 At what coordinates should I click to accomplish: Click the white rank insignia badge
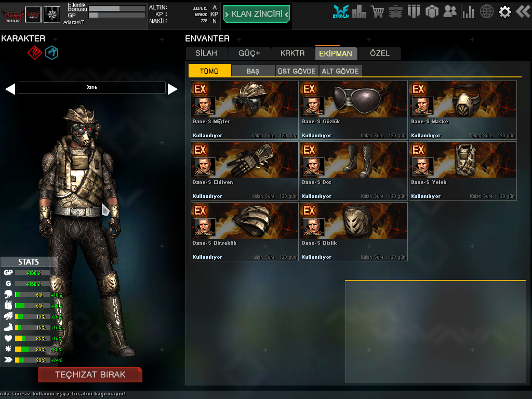coord(52,15)
